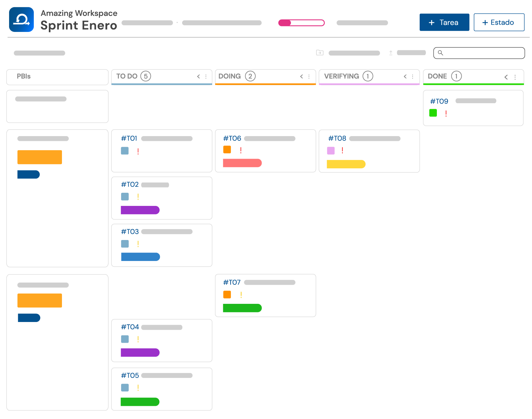Collapse the DONE column chevron
This screenshot has width=532, height=419.
click(x=506, y=77)
